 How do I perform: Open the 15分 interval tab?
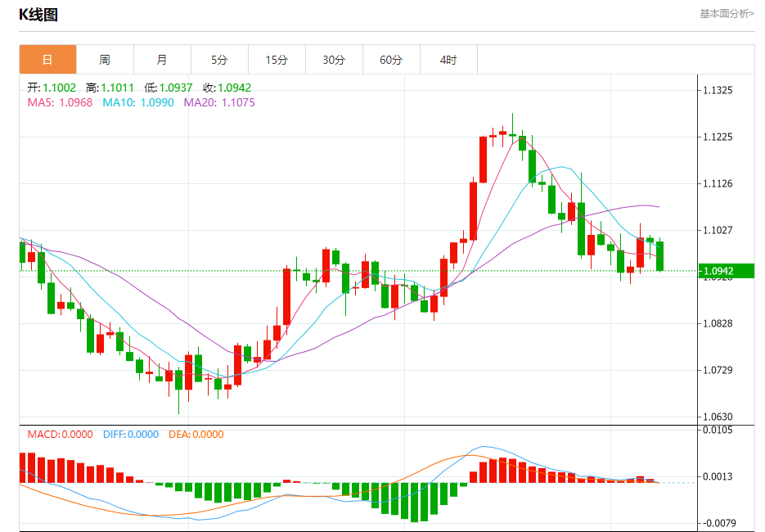pyautogui.click(x=277, y=60)
